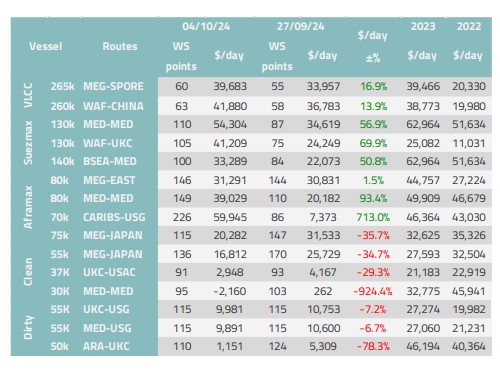Image resolution: width=500 pixels, height=371 pixels.
Task: Click the Dirty vessel category label
Action: 28,328
